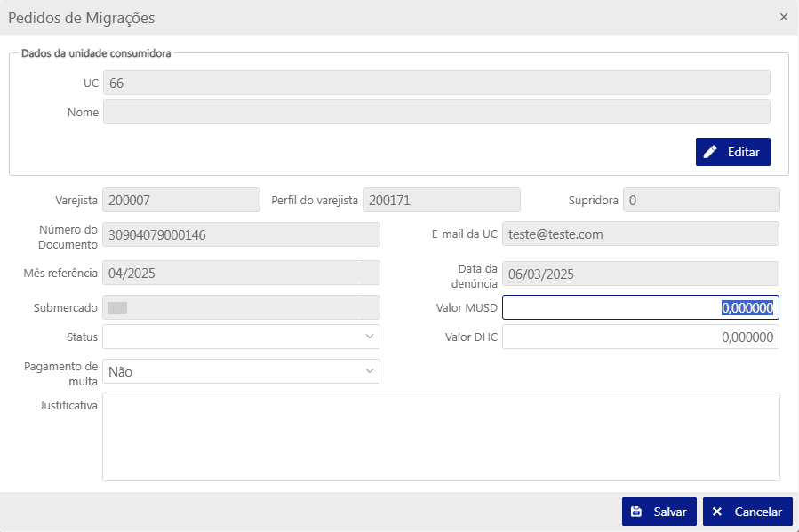This screenshot has width=799, height=532.
Task: Click the Submercado field
Action: pos(241,307)
